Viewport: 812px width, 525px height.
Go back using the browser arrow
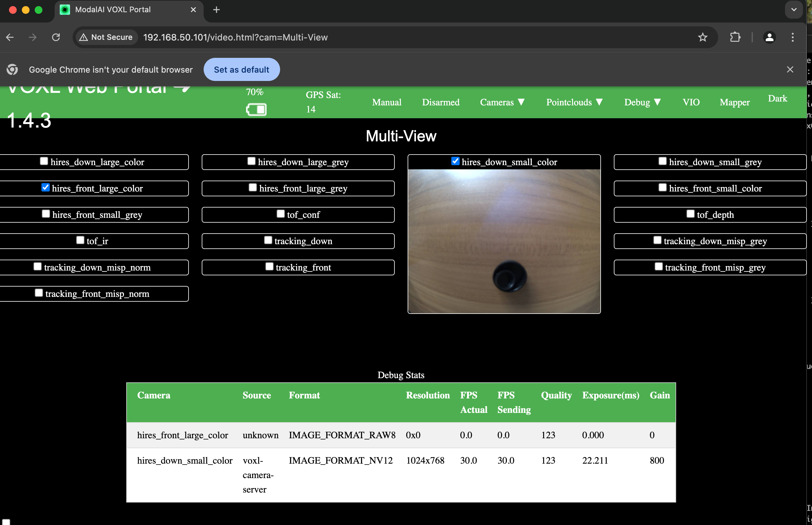(x=10, y=37)
